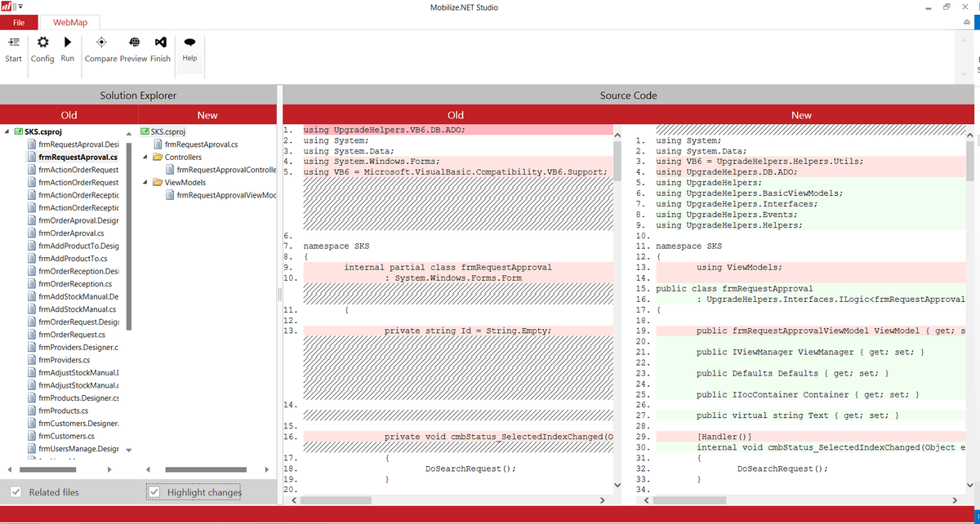
Task: Click file icon beside frmRequestApprovalController
Action: 170,170
